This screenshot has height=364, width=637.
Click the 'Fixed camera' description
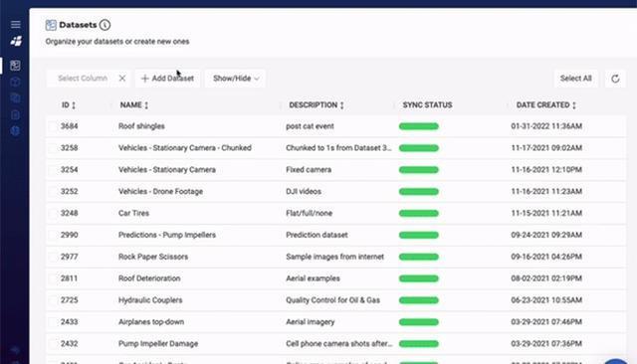click(x=309, y=170)
